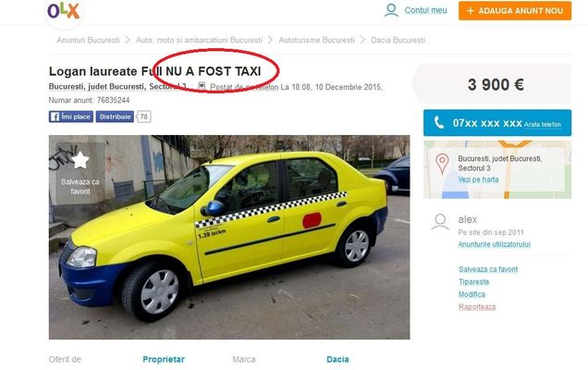This screenshot has height=370, width=588.
Task: Open Dacia Bucuresti breadcrumb
Action: coord(398,40)
